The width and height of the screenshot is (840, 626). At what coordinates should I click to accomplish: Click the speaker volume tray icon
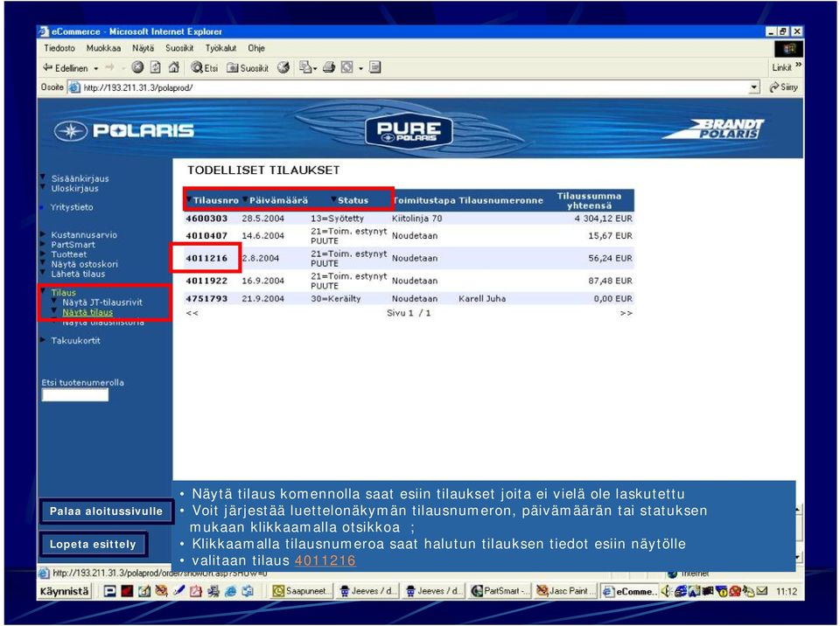coord(667,591)
